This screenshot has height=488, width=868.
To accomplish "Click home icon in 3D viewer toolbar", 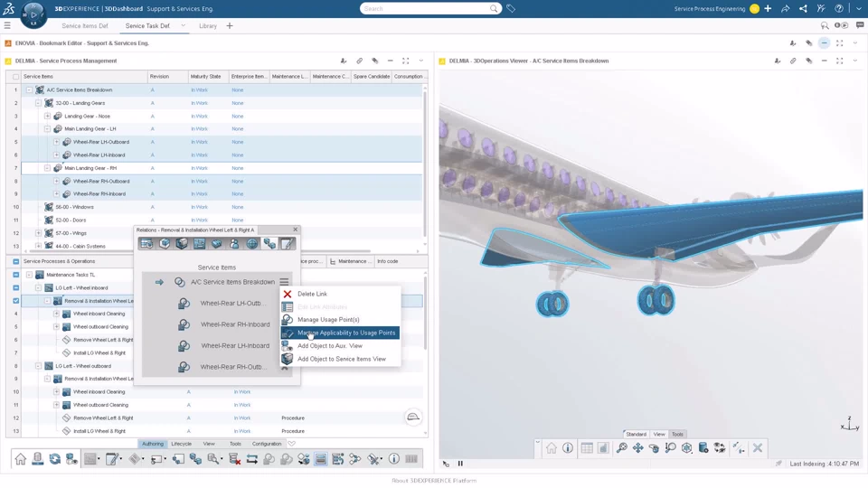I will point(552,448).
